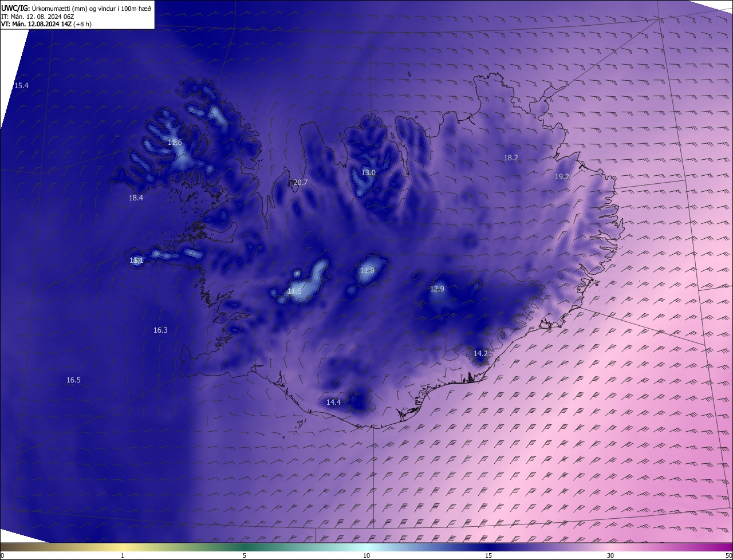This screenshot has width=733, height=560.
Task: Click the 16.3 value on the map
Action: coord(160,330)
